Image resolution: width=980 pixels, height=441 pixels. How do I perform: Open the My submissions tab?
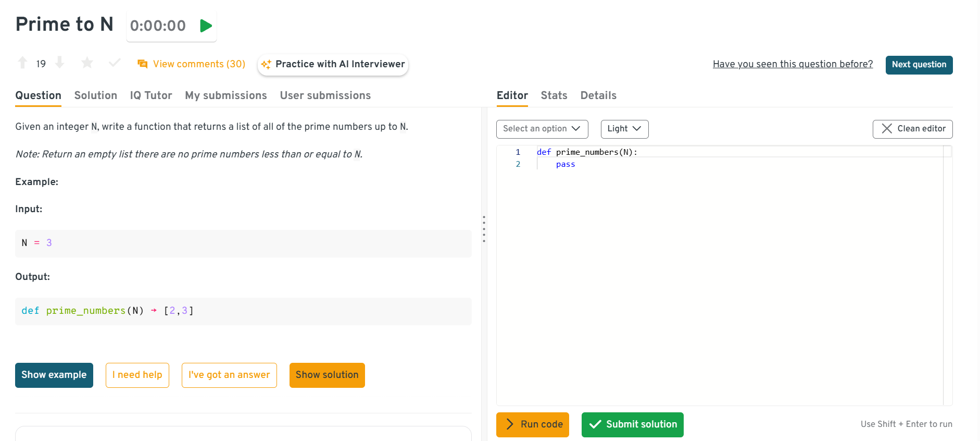[x=225, y=95]
